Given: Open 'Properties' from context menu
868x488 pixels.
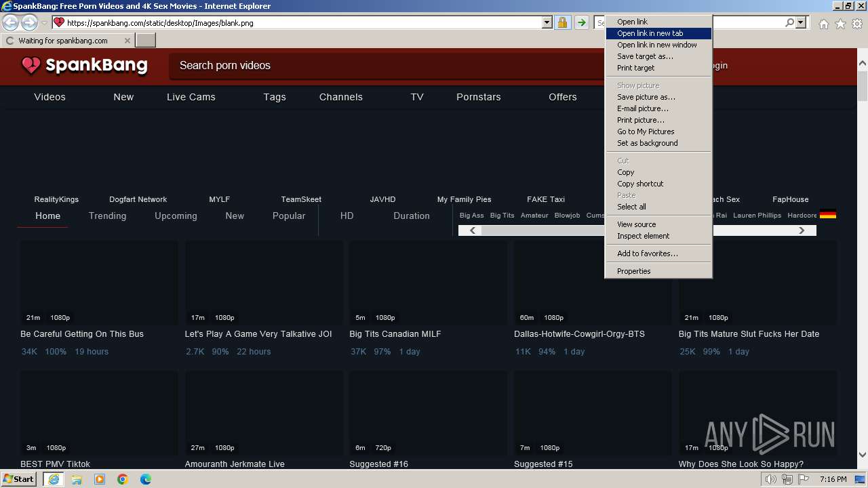Looking at the screenshot, I should tap(658, 271).
